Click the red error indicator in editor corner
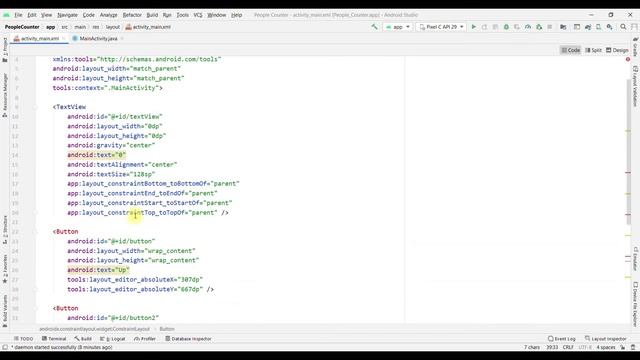Screen dimensions: 640x360 pos(628,60)
